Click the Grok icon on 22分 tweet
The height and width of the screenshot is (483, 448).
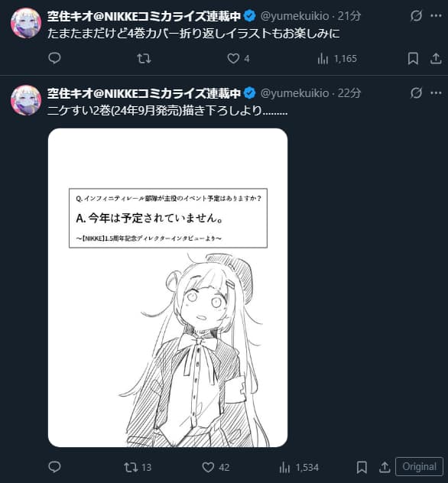point(416,92)
